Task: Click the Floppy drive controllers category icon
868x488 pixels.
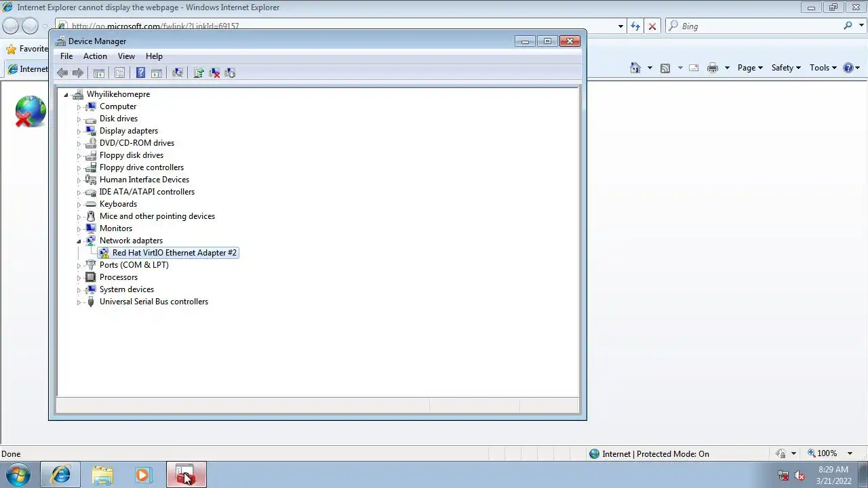Action: coord(91,167)
